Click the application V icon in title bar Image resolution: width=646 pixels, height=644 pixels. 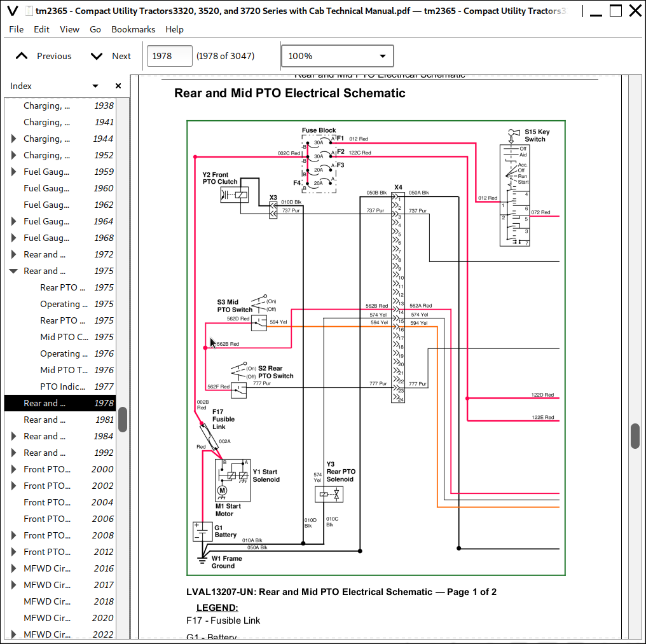point(13,11)
